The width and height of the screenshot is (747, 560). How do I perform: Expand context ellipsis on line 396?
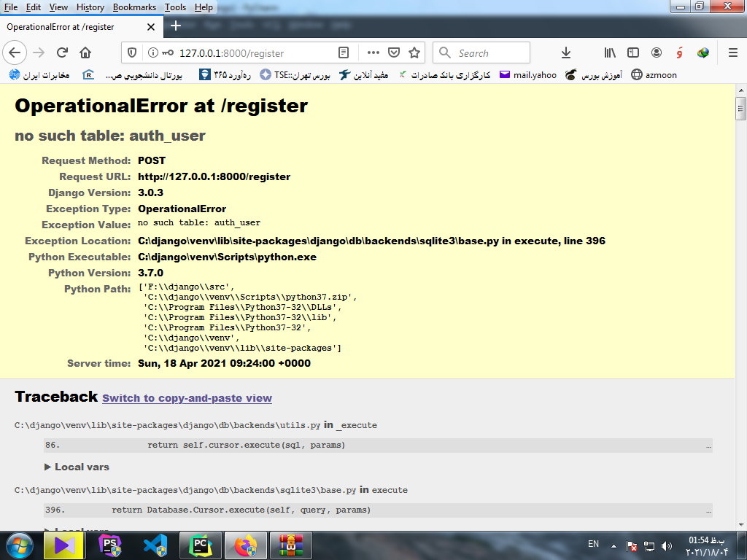pyautogui.click(x=708, y=510)
